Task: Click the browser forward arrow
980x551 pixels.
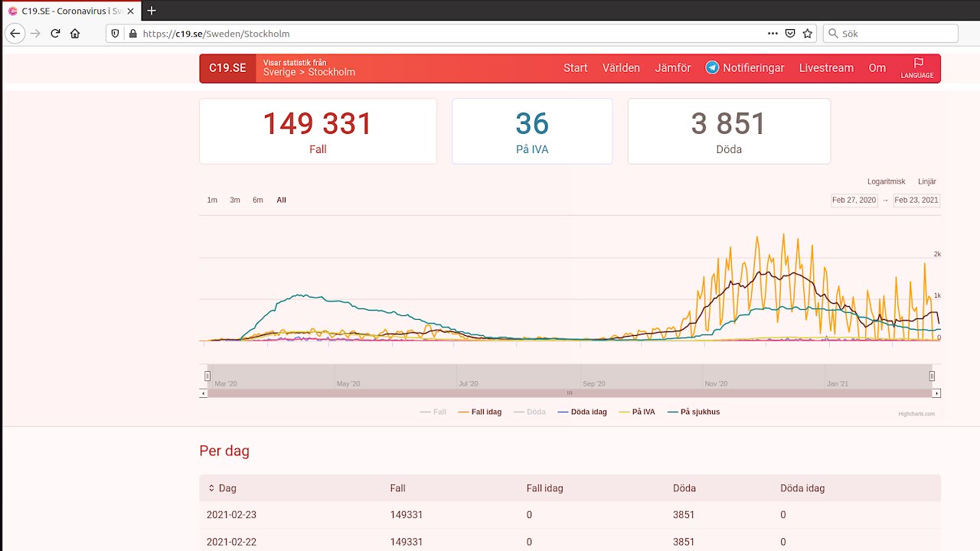Action: pyautogui.click(x=35, y=34)
